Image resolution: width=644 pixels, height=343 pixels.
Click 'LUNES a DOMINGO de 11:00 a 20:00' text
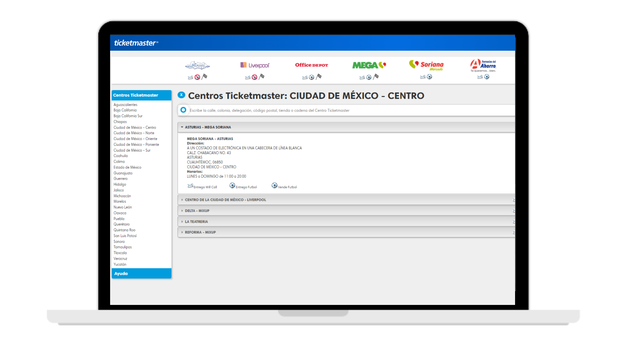click(x=216, y=176)
